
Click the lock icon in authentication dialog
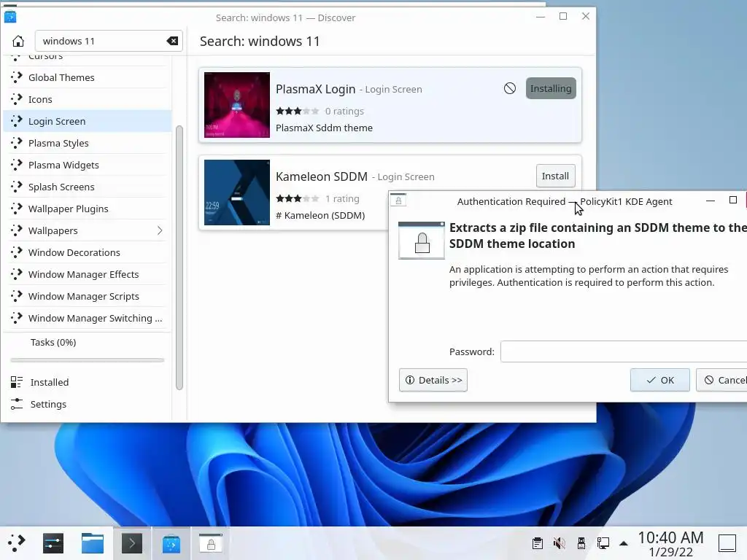pos(422,241)
